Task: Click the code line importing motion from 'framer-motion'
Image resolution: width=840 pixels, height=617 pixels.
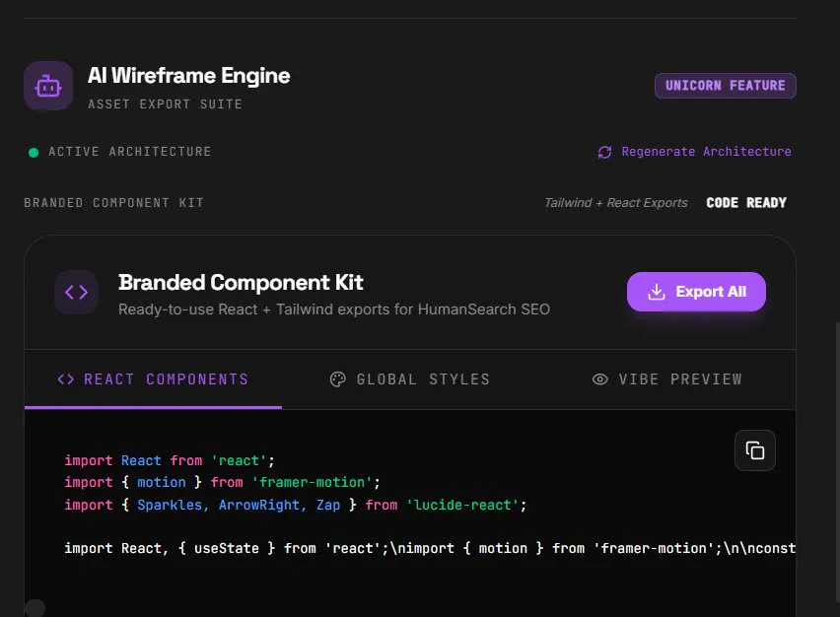Action: tap(222, 483)
